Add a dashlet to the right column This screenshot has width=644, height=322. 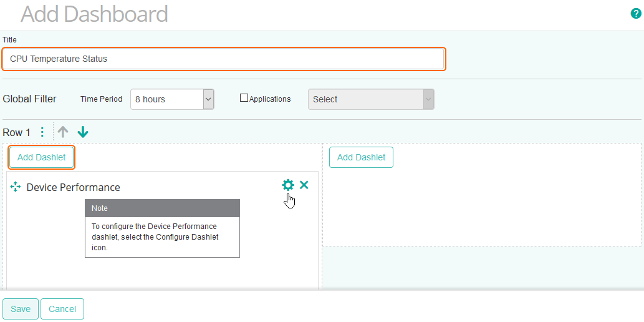[361, 157]
